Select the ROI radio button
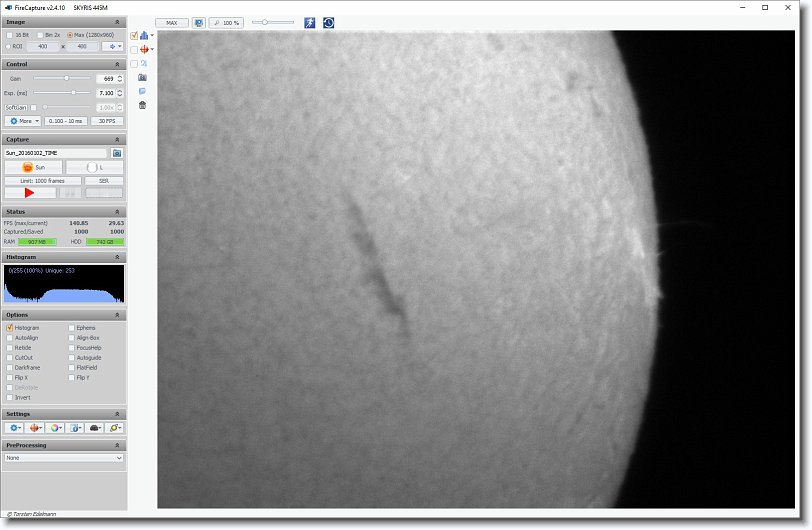Image resolution: width=812 pixels, height=530 pixels. (8, 47)
